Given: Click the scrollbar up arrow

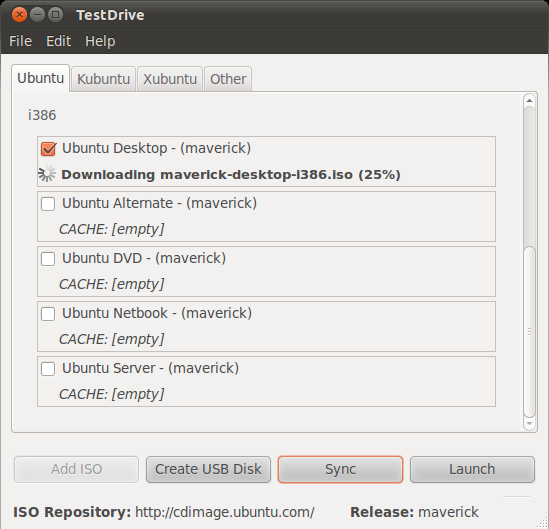Looking at the screenshot, I should pyautogui.click(x=529, y=101).
